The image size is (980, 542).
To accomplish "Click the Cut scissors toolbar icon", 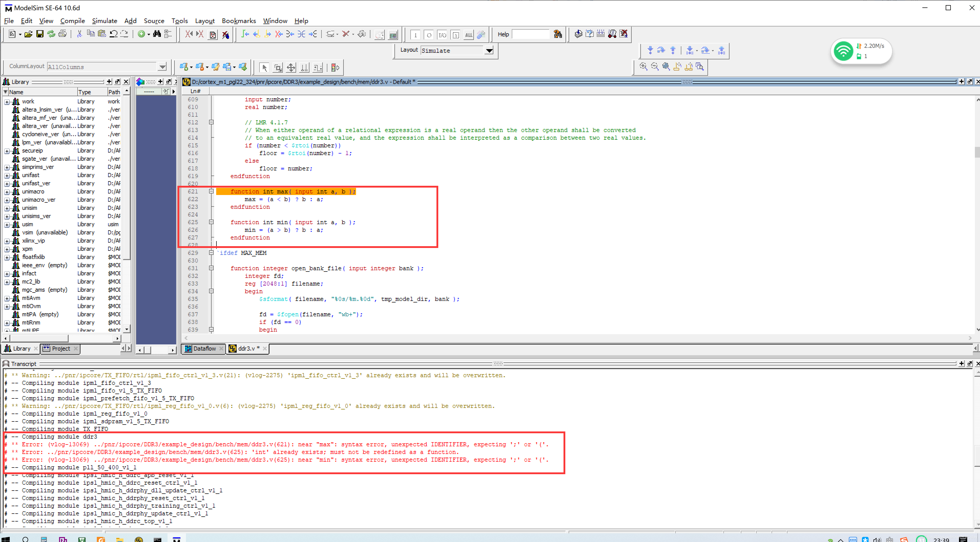I will (79, 34).
